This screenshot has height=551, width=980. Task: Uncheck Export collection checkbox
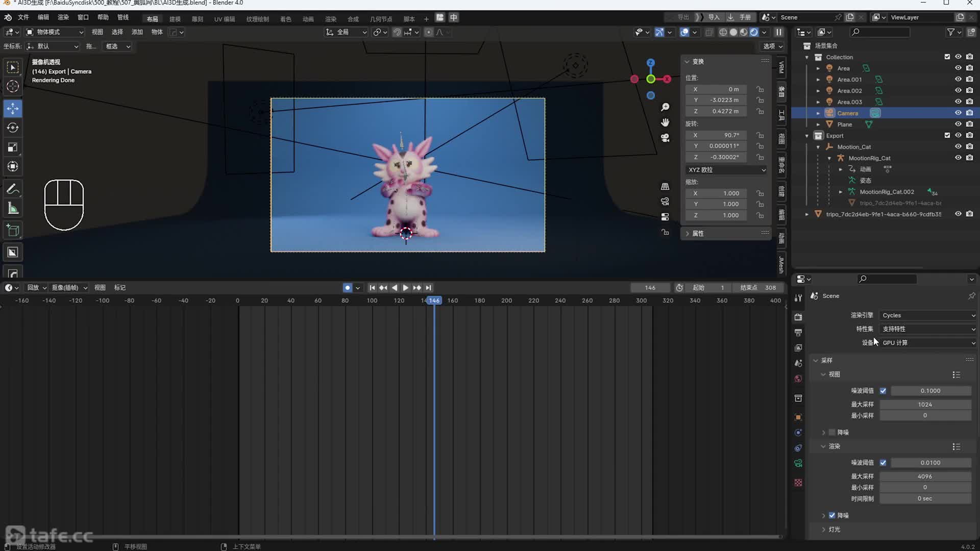coord(947,135)
